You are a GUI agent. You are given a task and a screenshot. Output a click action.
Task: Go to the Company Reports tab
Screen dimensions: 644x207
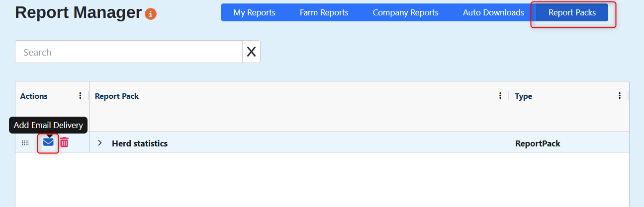[x=405, y=12]
